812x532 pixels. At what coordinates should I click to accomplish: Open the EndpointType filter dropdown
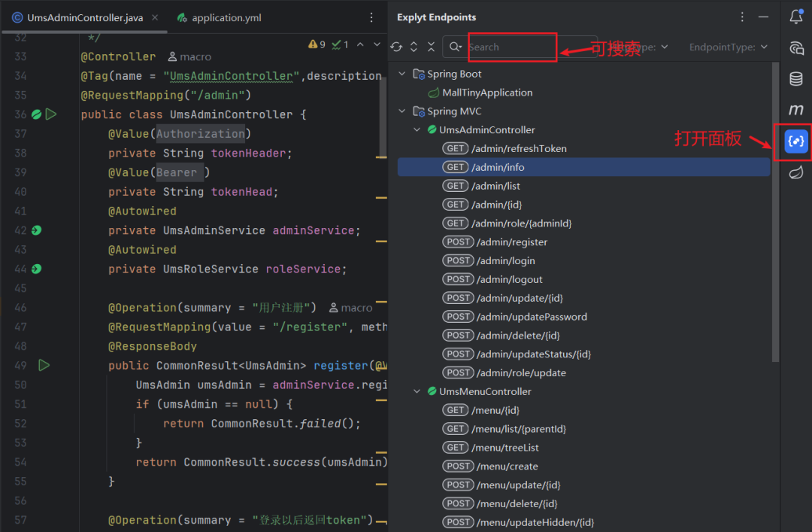[x=728, y=47]
